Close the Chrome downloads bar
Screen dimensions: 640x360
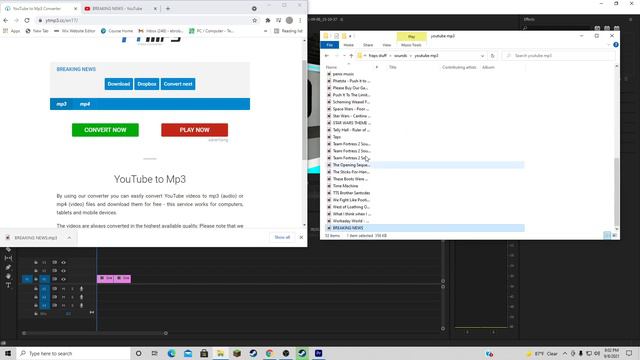[x=301, y=237]
